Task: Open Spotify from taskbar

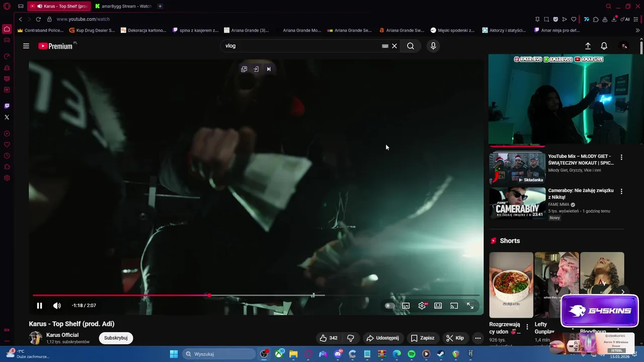Action: click(x=411, y=354)
